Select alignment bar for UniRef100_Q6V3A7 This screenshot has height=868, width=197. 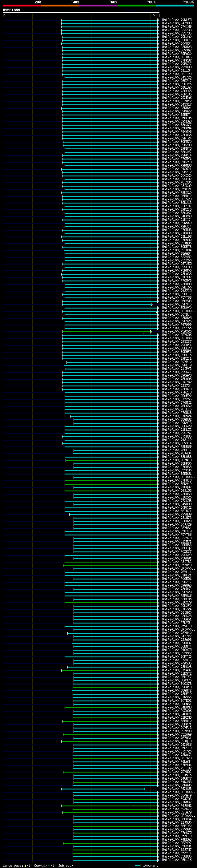coord(110,50)
